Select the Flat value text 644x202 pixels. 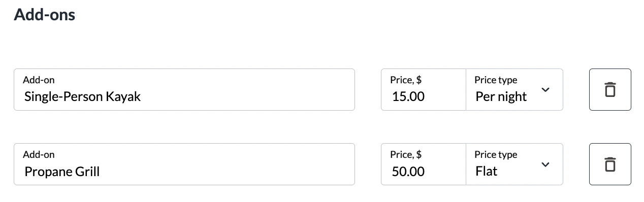487,172
